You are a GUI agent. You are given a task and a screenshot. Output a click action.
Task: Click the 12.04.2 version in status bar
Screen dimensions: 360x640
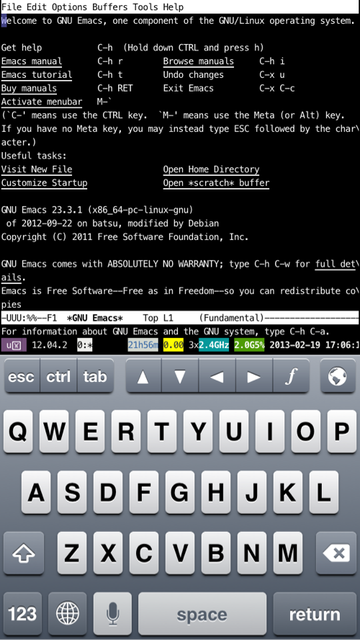point(49,345)
